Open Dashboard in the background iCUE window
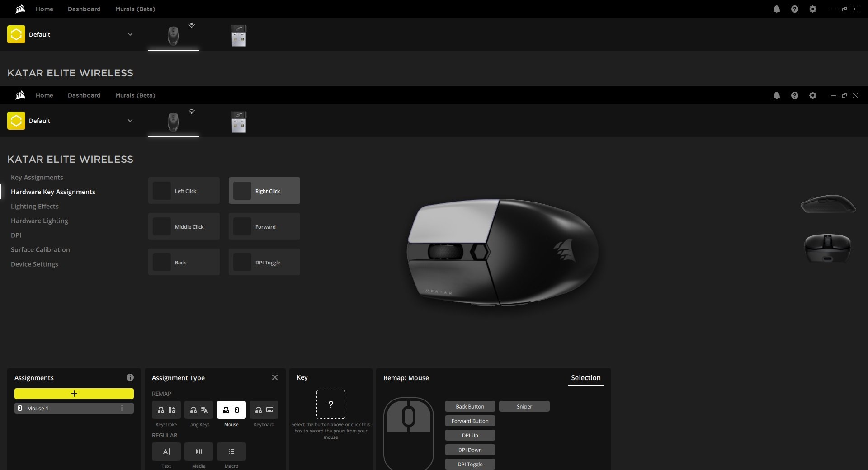Viewport: 868px width, 470px height. coord(84,9)
